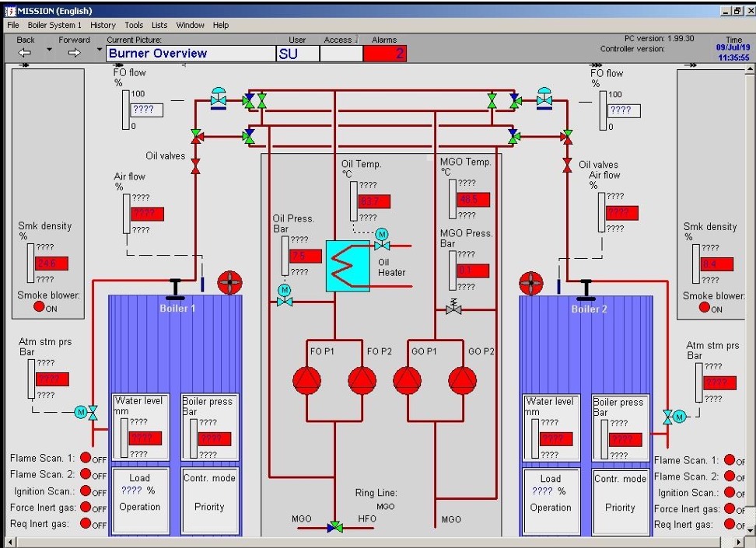Click the Oil Press. 7.5 value
Viewport: 756px width, 548px height.
click(x=305, y=256)
